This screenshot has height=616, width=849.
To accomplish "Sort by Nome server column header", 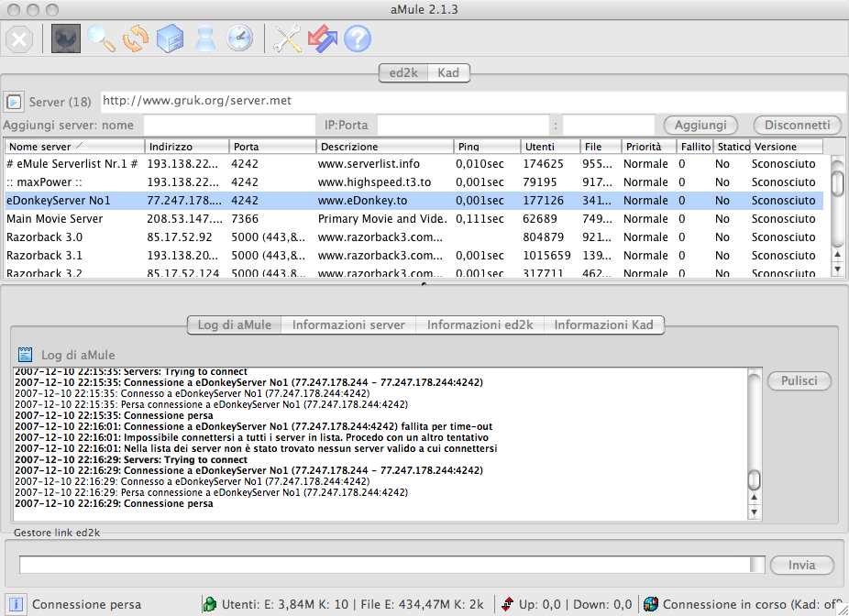I will click(x=74, y=147).
